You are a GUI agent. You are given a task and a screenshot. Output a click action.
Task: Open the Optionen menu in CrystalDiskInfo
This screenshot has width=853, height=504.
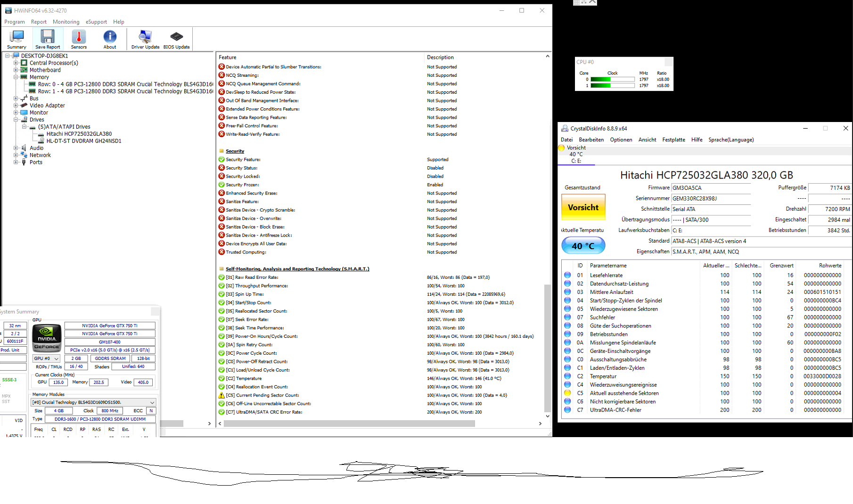click(x=621, y=140)
